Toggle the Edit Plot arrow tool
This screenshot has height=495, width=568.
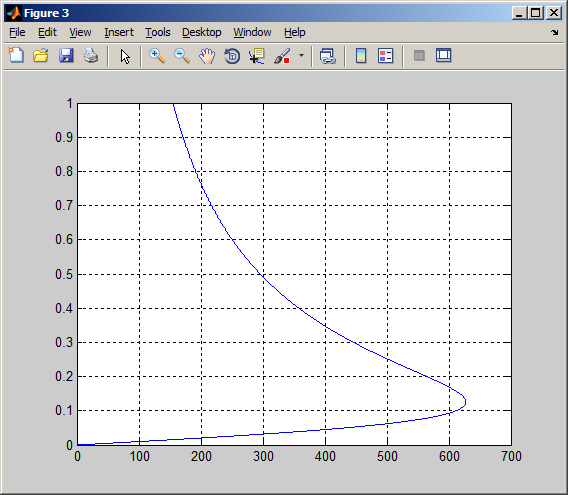click(x=125, y=56)
